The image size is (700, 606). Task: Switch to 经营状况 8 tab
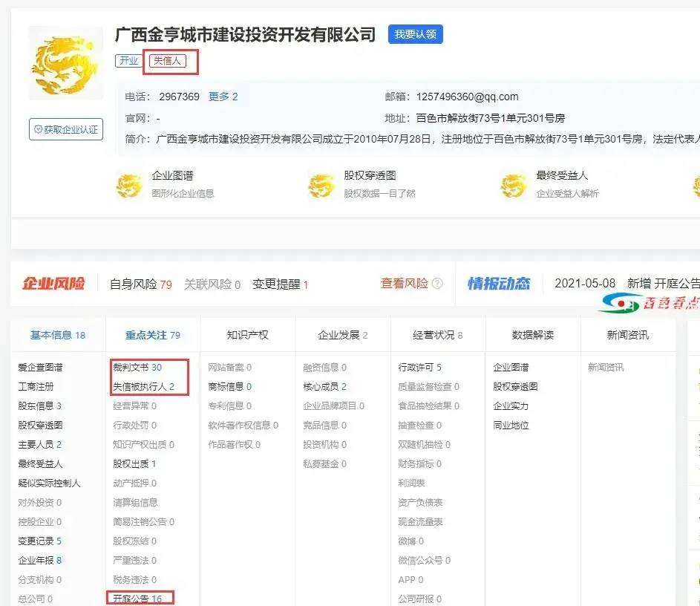coord(438,335)
